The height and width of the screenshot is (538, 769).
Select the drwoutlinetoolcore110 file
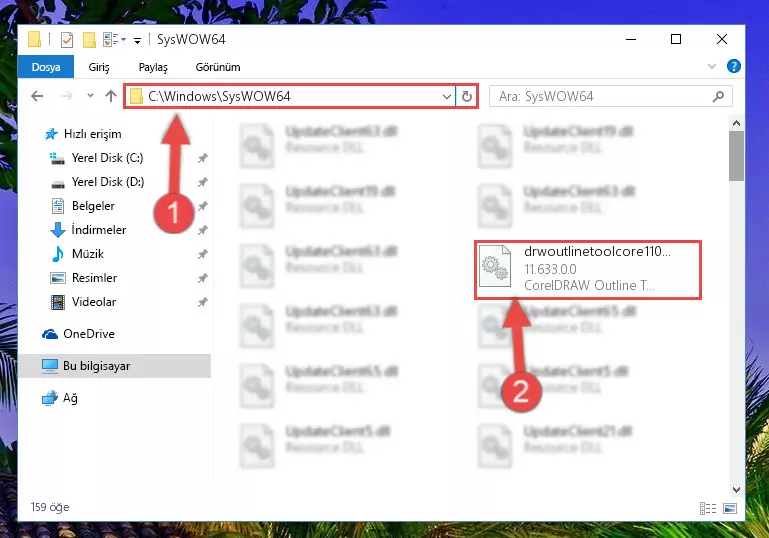588,269
